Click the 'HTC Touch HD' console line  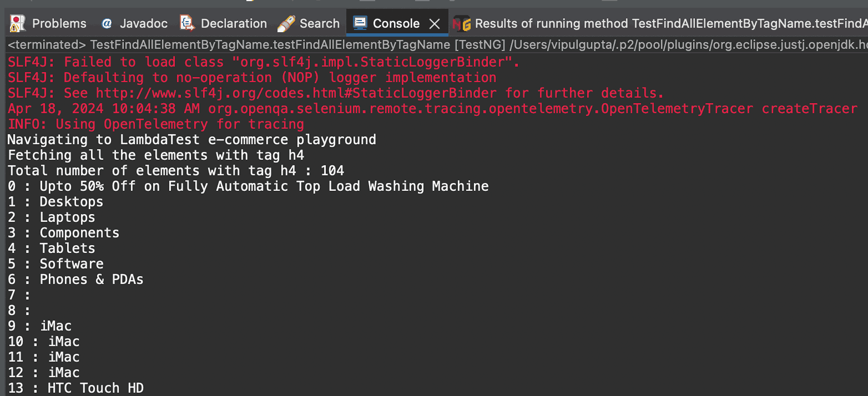click(75, 388)
